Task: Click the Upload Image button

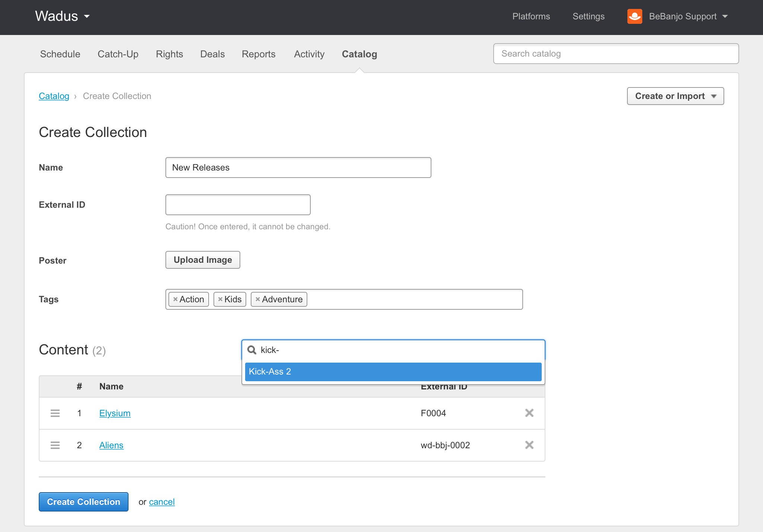Action: click(203, 260)
